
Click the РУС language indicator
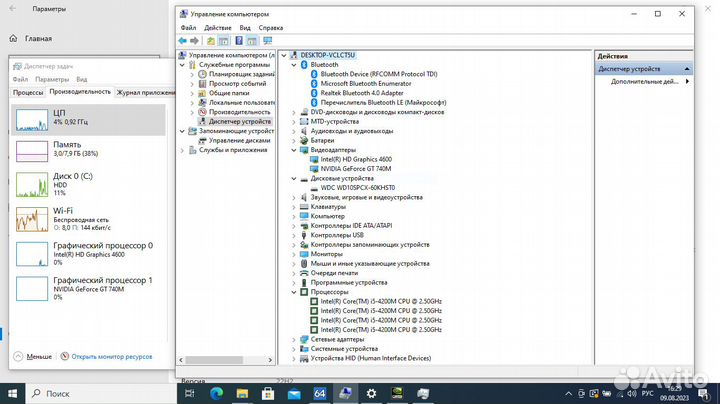click(647, 394)
